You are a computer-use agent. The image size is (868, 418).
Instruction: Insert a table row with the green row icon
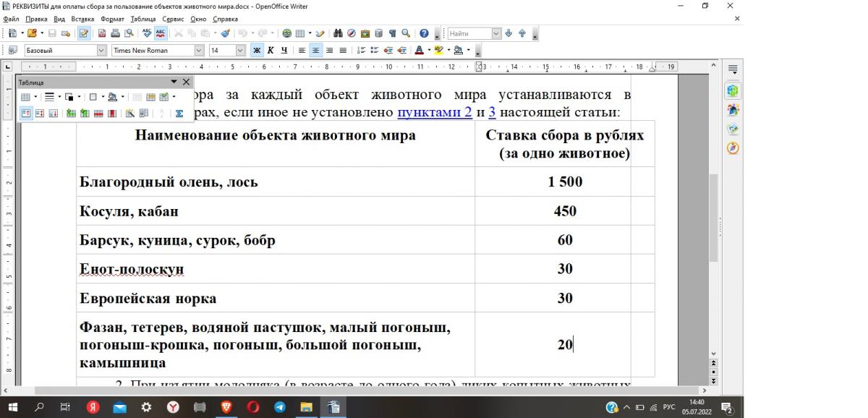pyautogui.click(x=71, y=114)
